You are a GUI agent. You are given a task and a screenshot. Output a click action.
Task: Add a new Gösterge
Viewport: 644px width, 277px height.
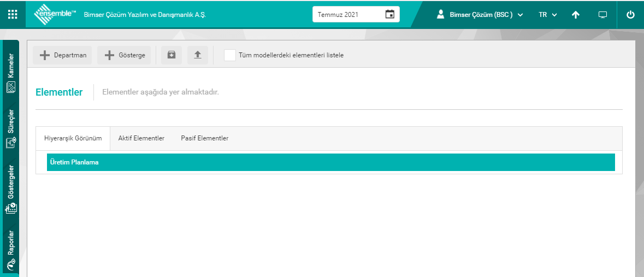coord(124,55)
